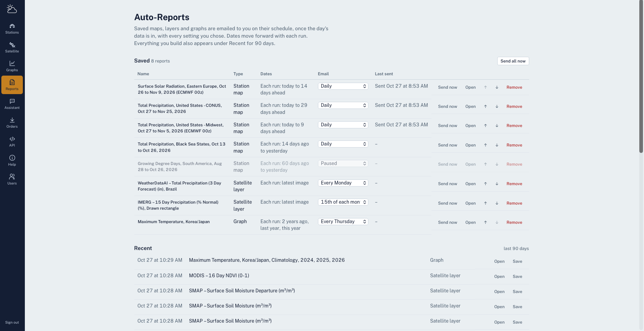Save recent Maximum Temperature Climatology graph

coord(517,261)
